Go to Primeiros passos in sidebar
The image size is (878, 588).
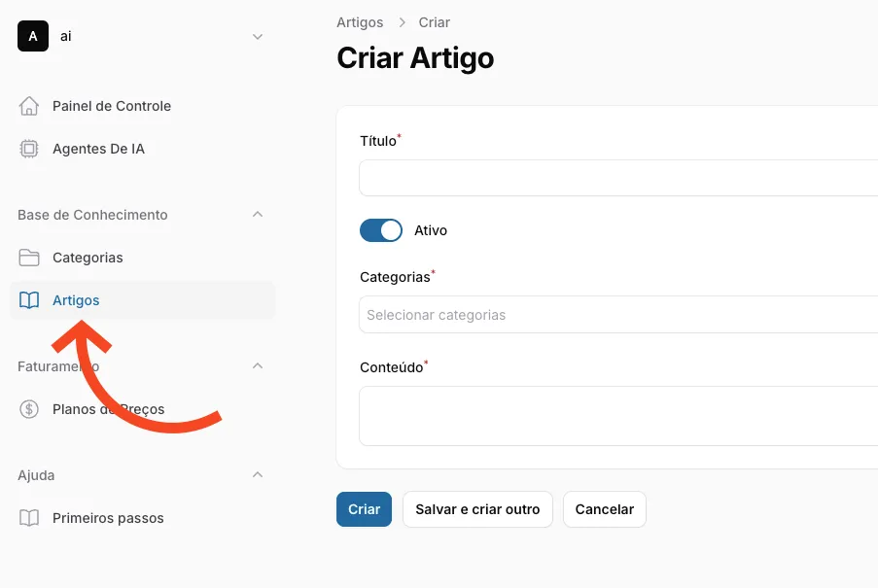pyautogui.click(x=108, y=518)
